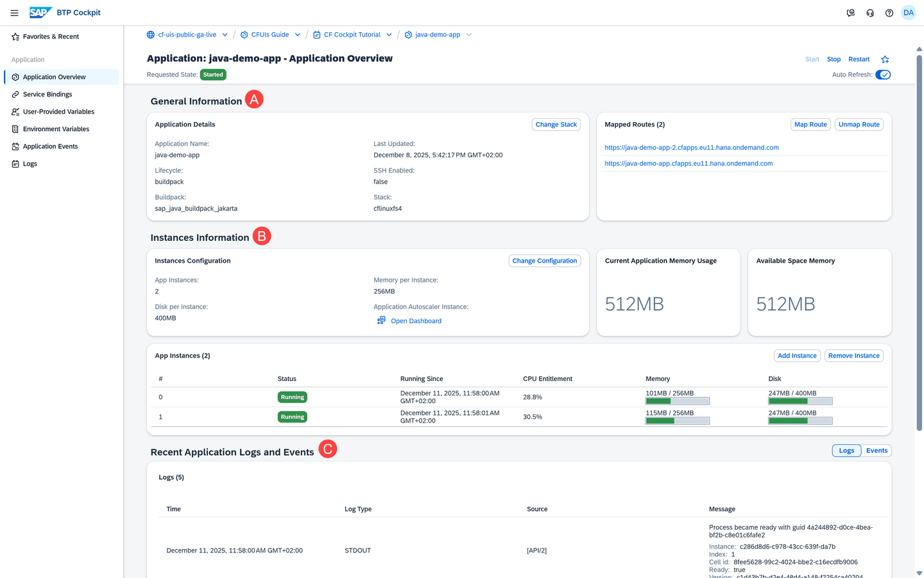Switch to the Events tab
Viewport: 924px width, 578px height.
877,451
